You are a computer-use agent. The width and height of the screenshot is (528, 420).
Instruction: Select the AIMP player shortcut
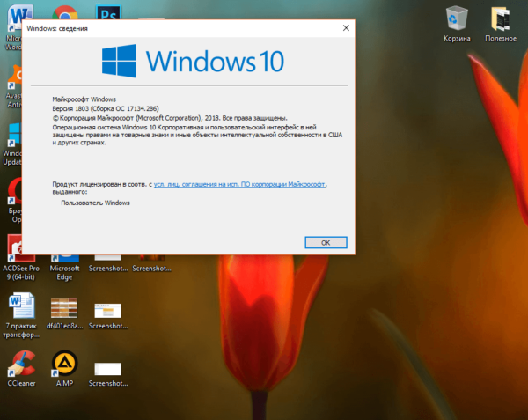click(64, 368)
